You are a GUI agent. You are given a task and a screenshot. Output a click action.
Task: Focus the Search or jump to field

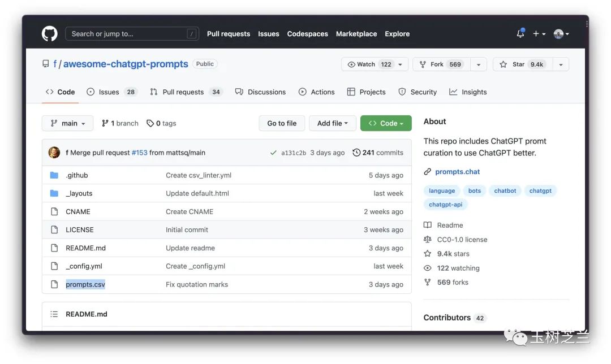tap(132, 34)
